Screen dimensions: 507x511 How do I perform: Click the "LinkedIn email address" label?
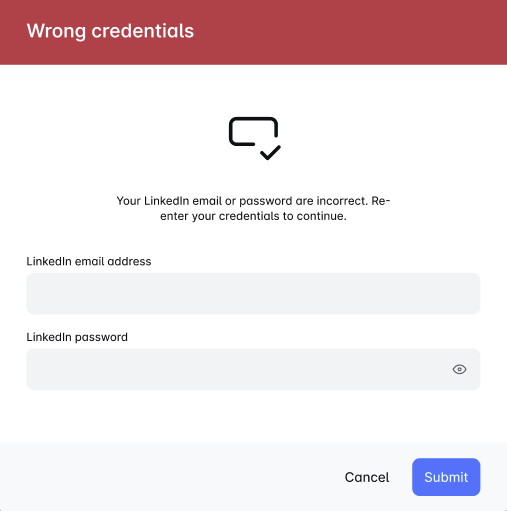89,261
